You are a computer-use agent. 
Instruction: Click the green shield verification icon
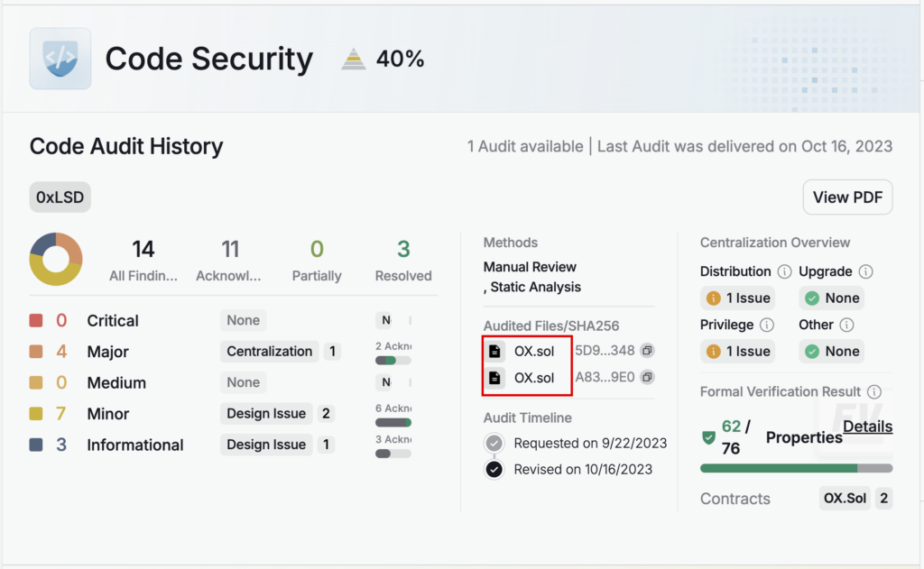pyautogui.click(x=709, y=437)
